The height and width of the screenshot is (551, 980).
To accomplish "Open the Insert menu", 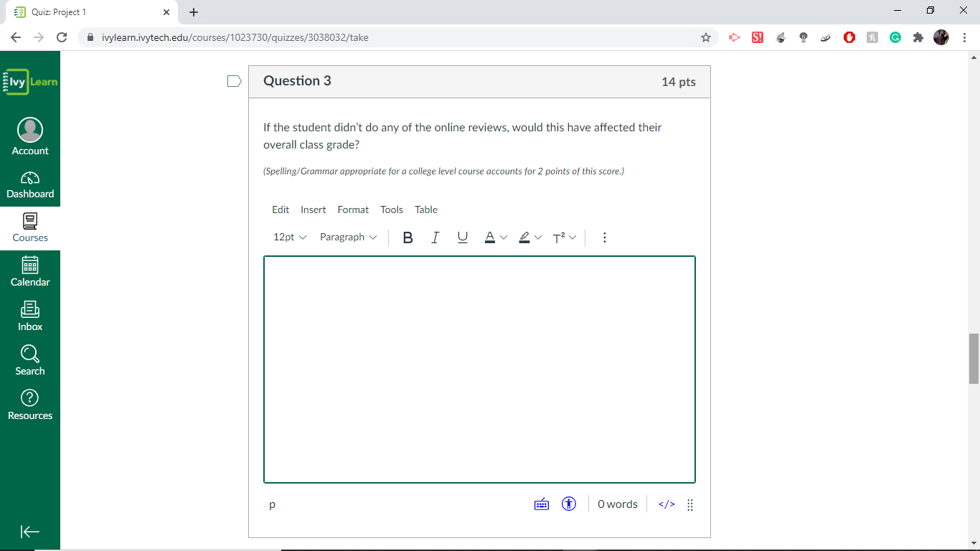I will pos(313,209).
